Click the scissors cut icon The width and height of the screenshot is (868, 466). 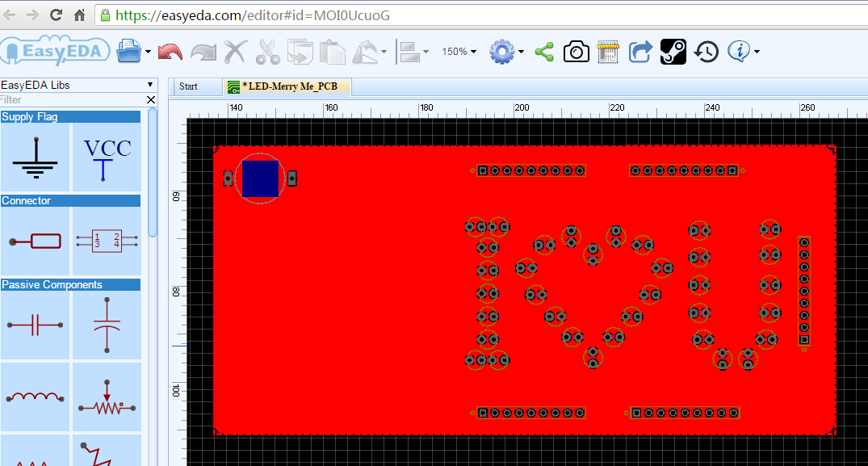click(x=267, y=52)
